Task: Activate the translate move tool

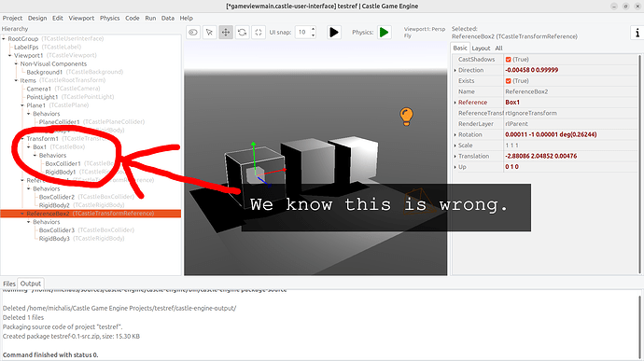Action: pyautogui.click(x=226, y=32)
